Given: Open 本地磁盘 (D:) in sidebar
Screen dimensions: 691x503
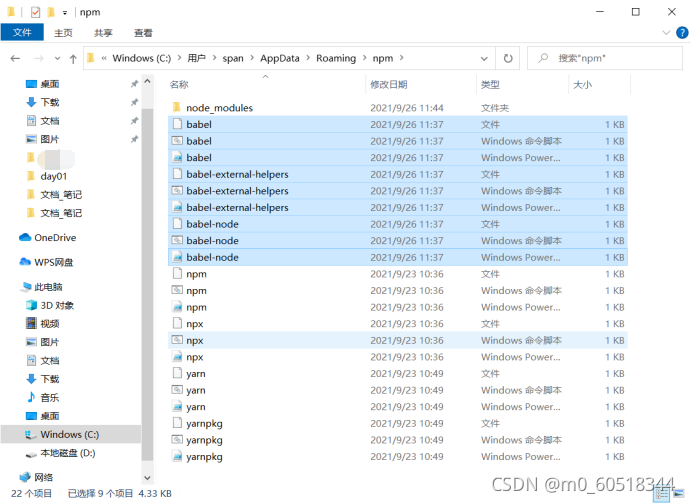Looking at the screenshot, I should pyautogui.click(x=67, y=453).
